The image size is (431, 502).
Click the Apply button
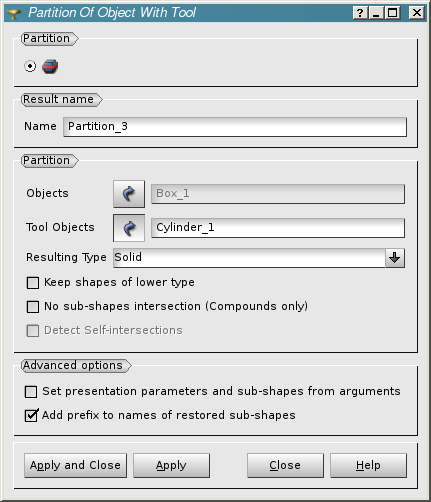point(171,465)
